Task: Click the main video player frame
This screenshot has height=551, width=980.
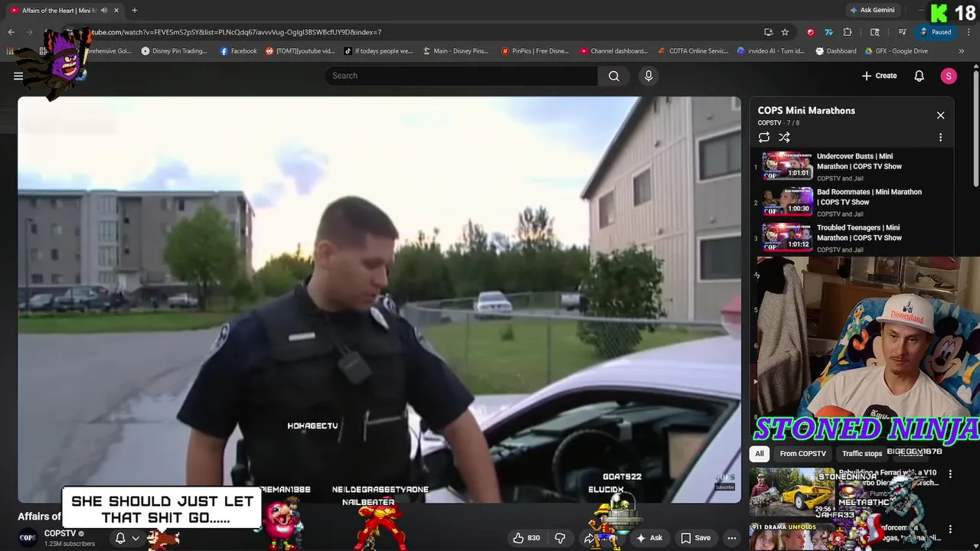Action: click(x=379, y=299)
